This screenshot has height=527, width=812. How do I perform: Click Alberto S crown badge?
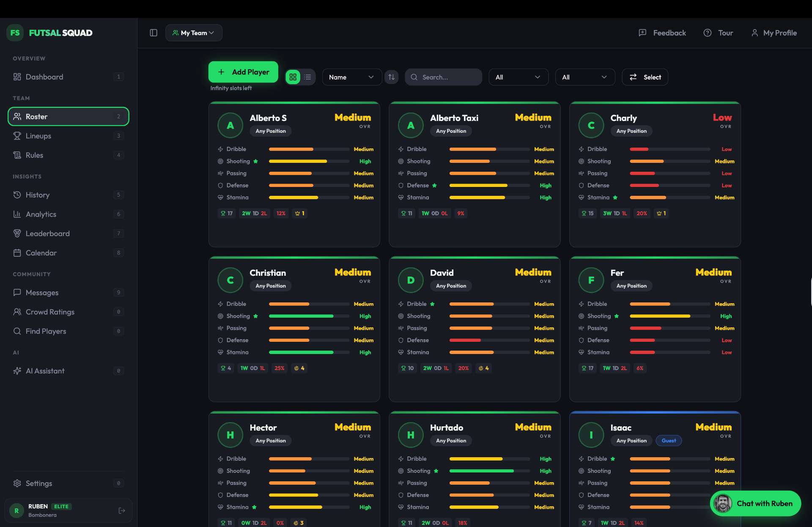point(300,213)
